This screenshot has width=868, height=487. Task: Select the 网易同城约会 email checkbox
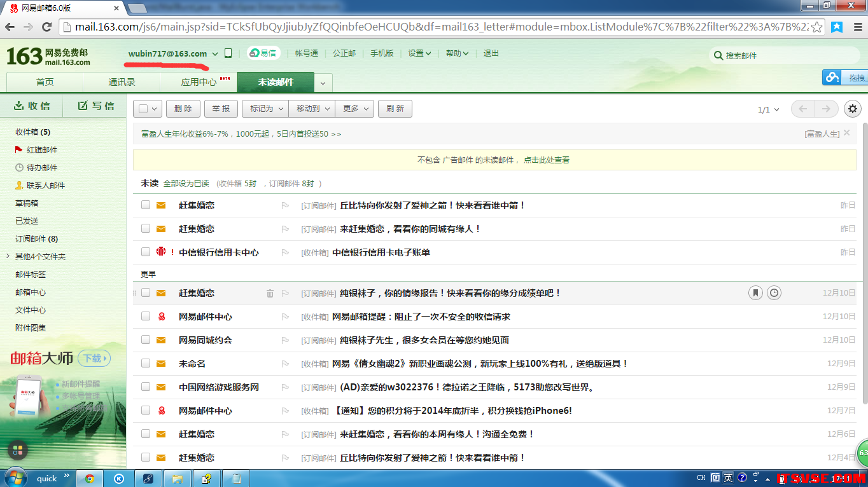coord(146,340)
